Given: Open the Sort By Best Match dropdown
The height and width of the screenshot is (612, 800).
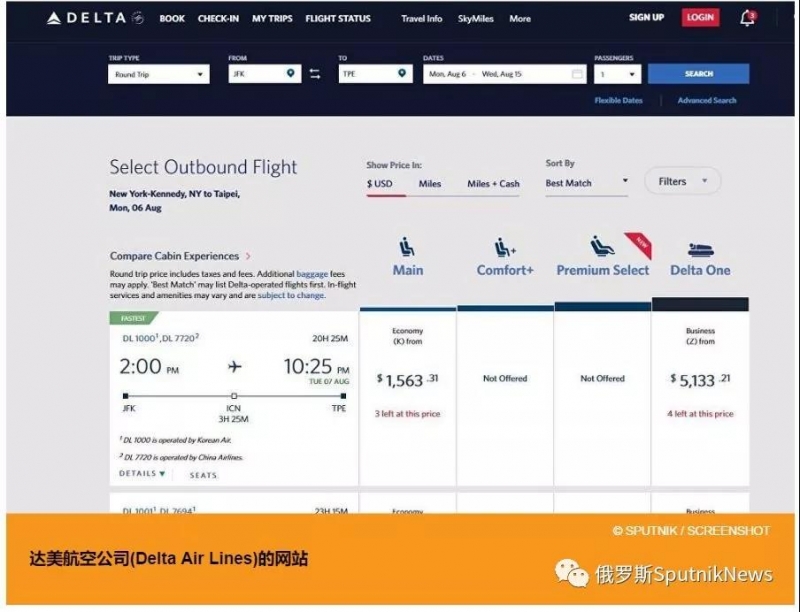Looking at the screenshot, I should (586, 183).
